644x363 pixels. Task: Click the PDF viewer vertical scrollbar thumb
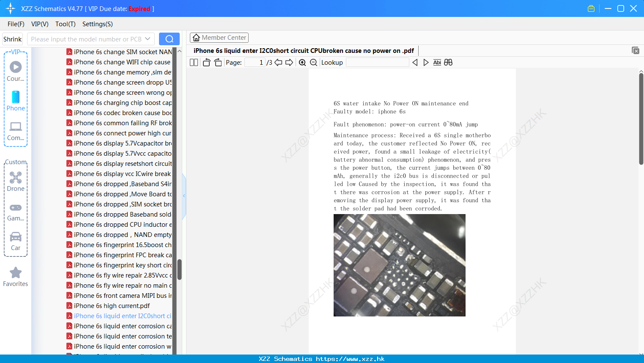coord(641,118)
